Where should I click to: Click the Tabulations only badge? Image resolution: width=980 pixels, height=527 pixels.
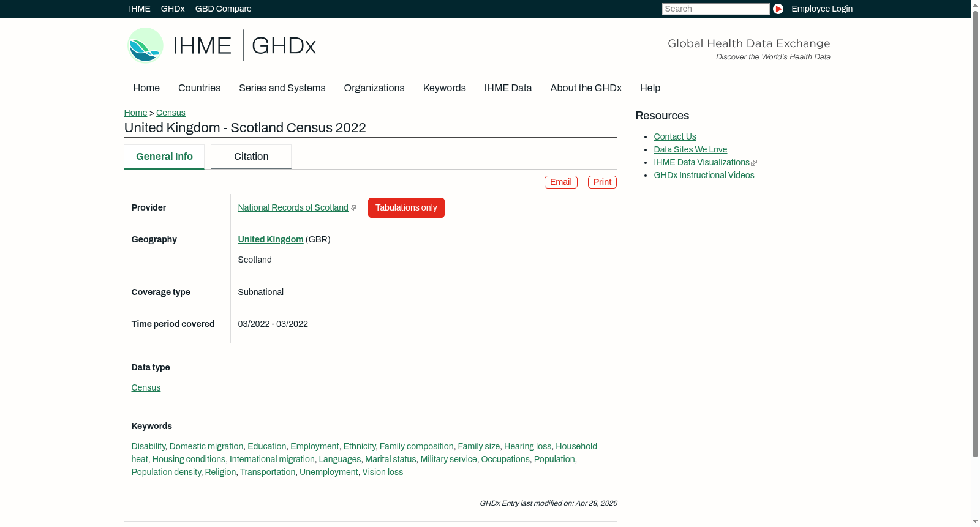[x=406, y=207]
